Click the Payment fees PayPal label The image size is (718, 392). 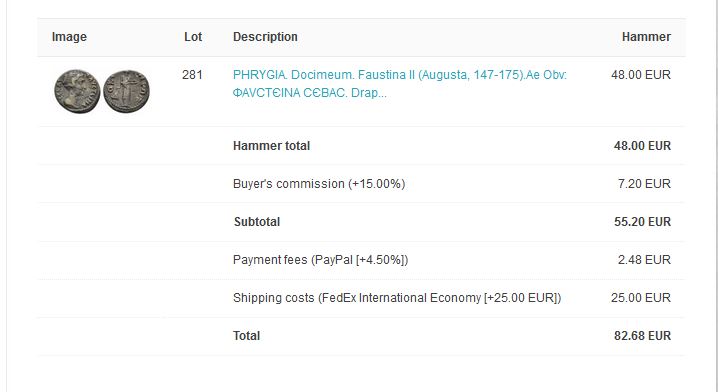[321, 260]
